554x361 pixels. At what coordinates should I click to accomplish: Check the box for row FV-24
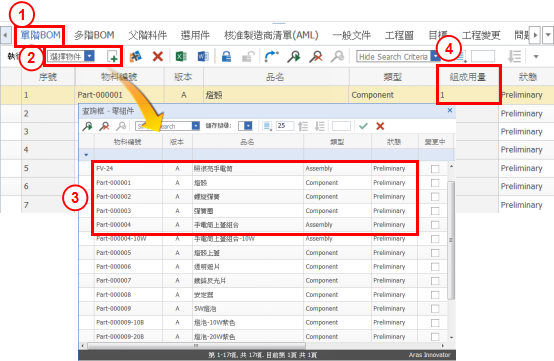(435, 169)
